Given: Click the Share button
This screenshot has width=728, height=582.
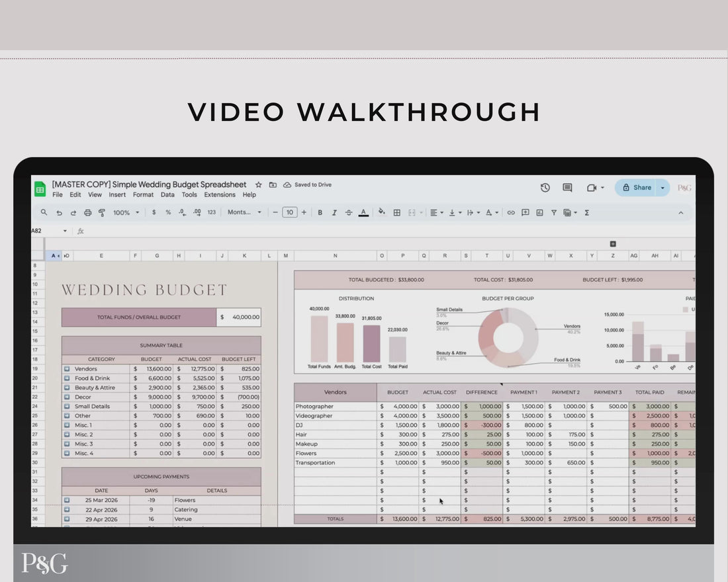Looking at the screenshot, I should tap(636, 188).
